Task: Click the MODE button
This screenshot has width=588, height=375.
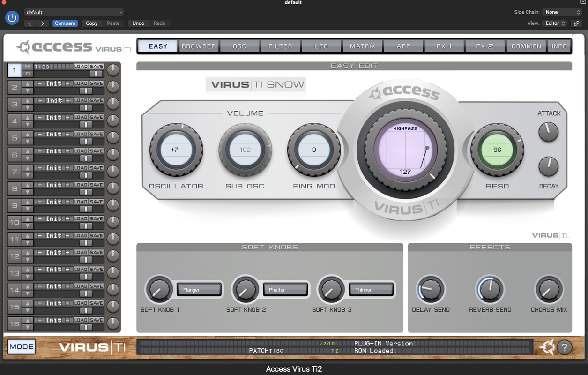Action: pyautogui.click(x=22, y=347)
